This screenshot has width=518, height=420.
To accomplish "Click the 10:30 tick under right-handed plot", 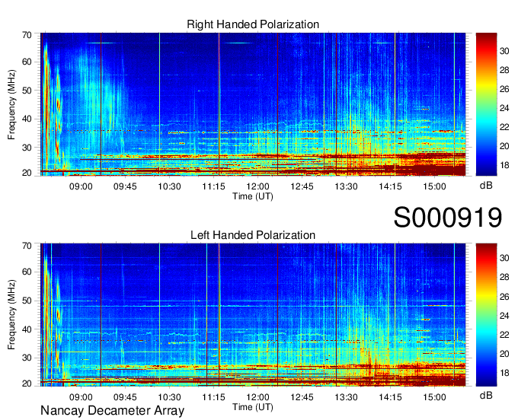I will (169, 186).
